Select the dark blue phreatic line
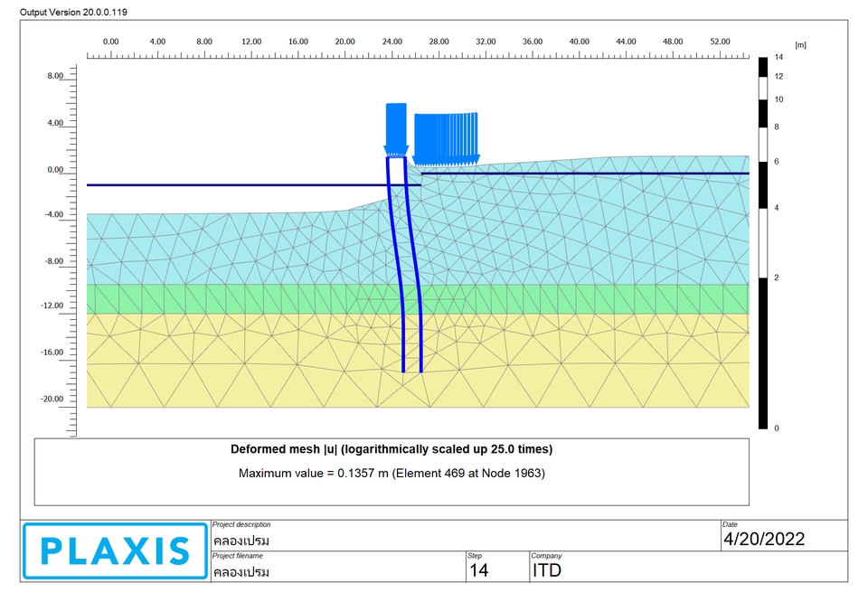Viewport: 868px width, 602px height. (x=226, y=183)
